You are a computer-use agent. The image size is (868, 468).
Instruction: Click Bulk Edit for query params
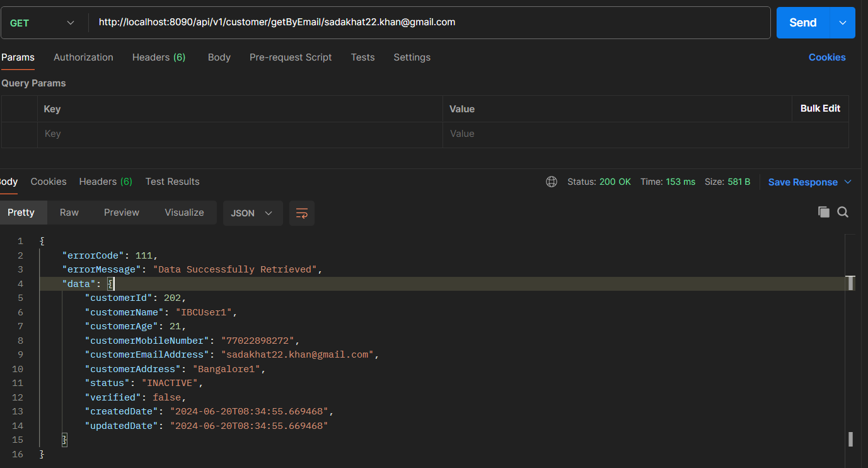click(820, 108)
